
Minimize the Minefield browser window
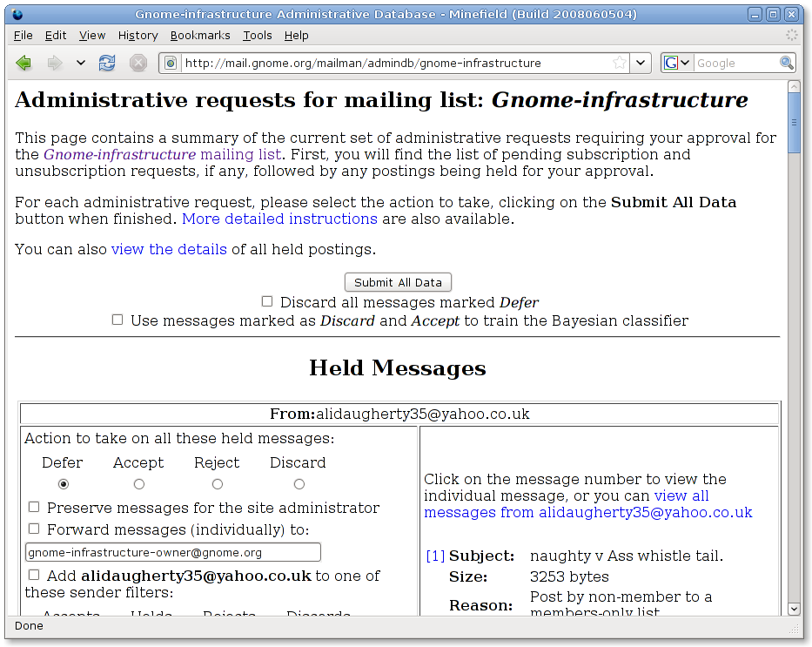(x=755, y=15)
